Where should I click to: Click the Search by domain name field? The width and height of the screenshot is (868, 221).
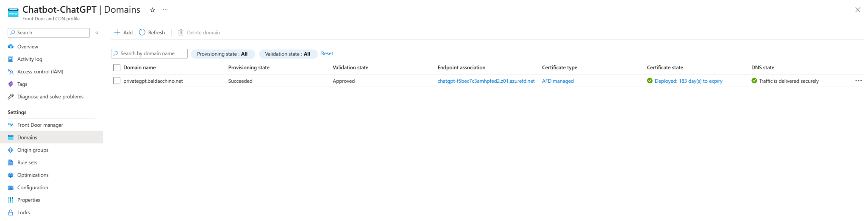pos(149,53)
